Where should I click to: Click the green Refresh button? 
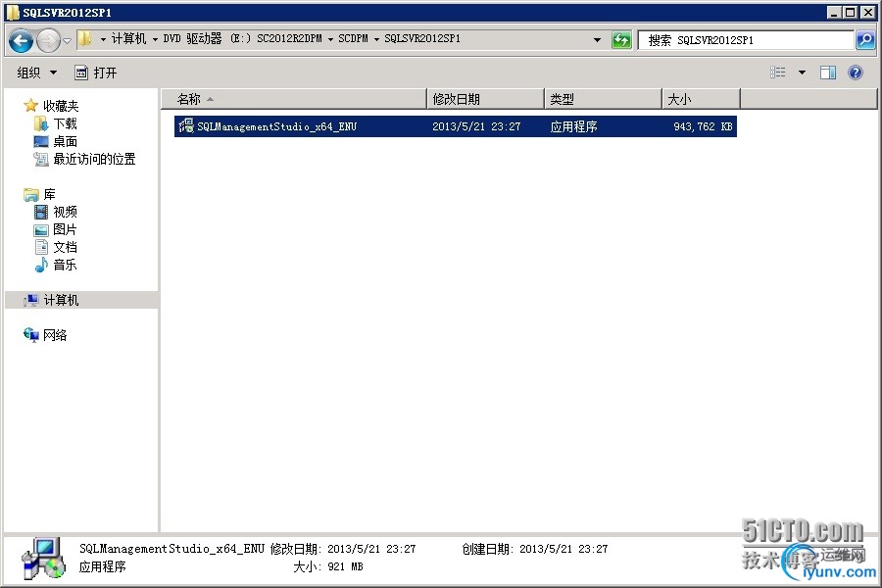point(621,40)
